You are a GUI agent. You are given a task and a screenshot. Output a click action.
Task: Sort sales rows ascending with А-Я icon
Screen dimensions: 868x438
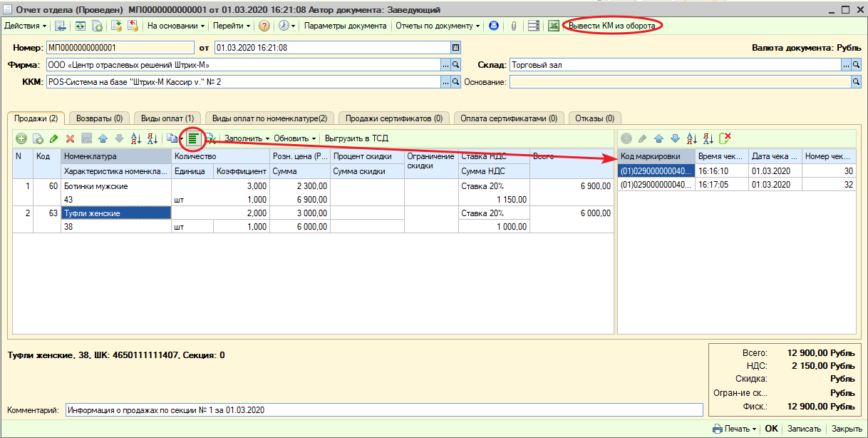135,138
